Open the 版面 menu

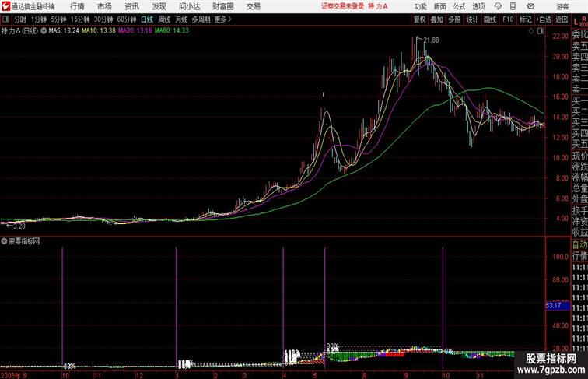(440, 6)
